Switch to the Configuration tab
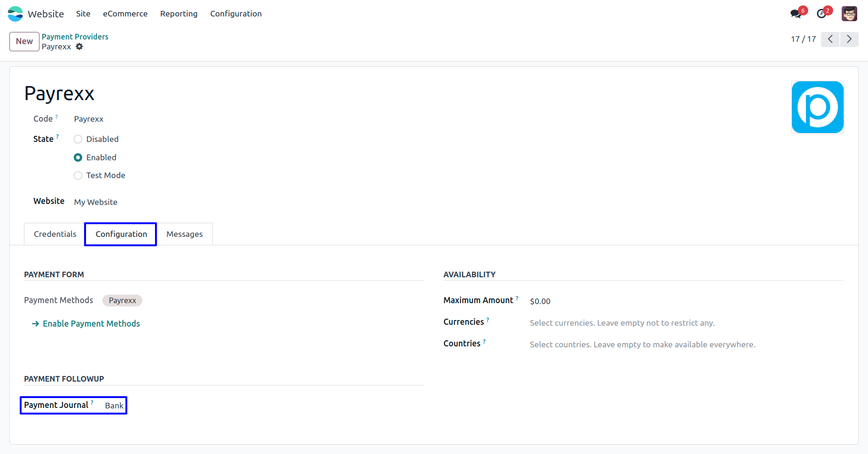This screenshot has height=454, width=868. 121,234
